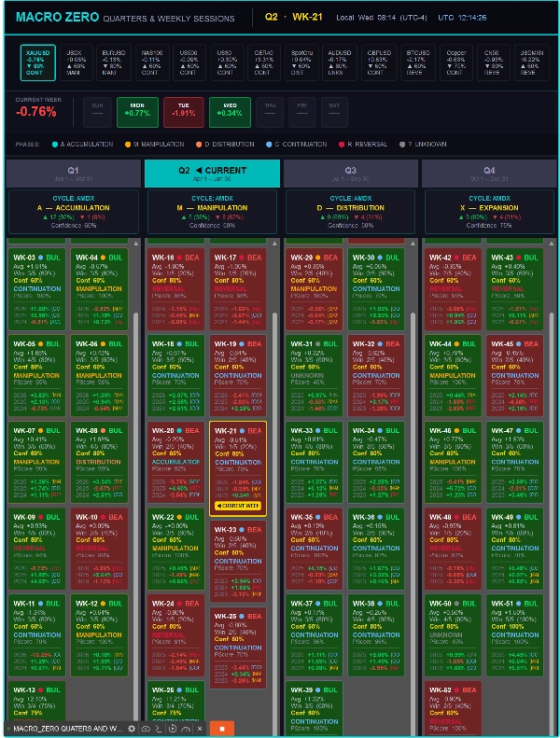Click the Q4 column scroll-up arrow
Screen dimensions: 560x738
[x=552, y=244]
